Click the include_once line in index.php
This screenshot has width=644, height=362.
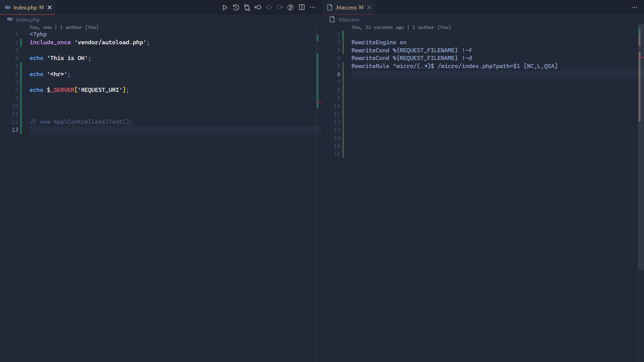pyautogui.click(x=90, y=42)
